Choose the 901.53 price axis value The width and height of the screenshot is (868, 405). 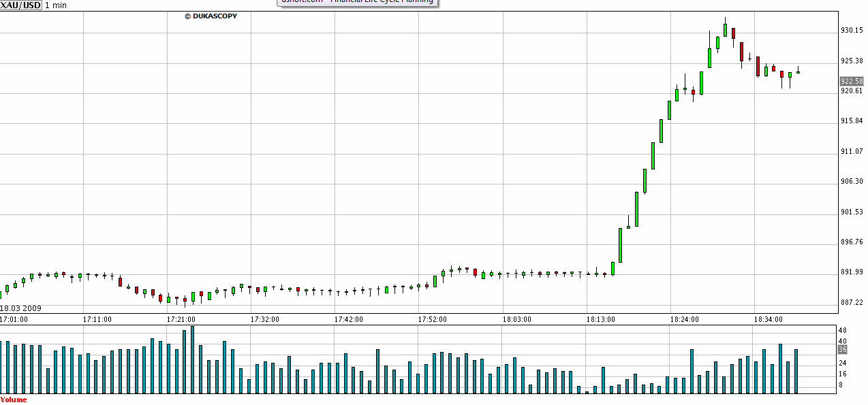pyautogui.click(x=852, y=212)
